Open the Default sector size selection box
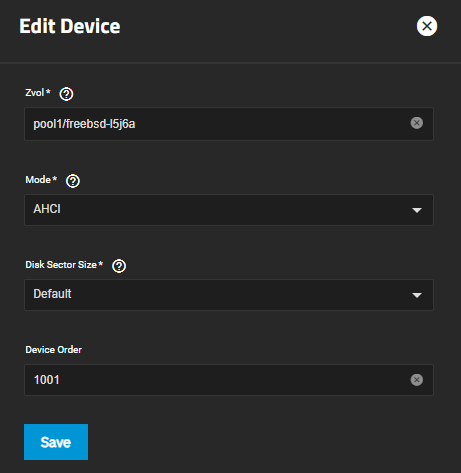The image size is (461, 473). (229, 295)
